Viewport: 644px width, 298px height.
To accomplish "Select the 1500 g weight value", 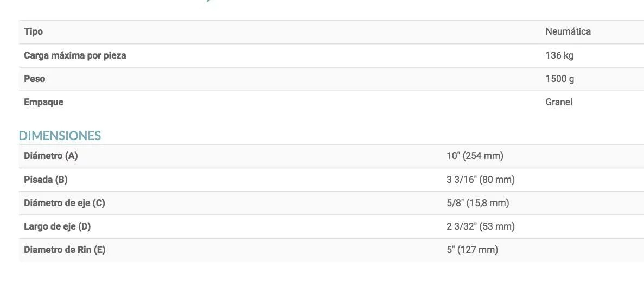I will pyautogui.click(x=559, y=79).
